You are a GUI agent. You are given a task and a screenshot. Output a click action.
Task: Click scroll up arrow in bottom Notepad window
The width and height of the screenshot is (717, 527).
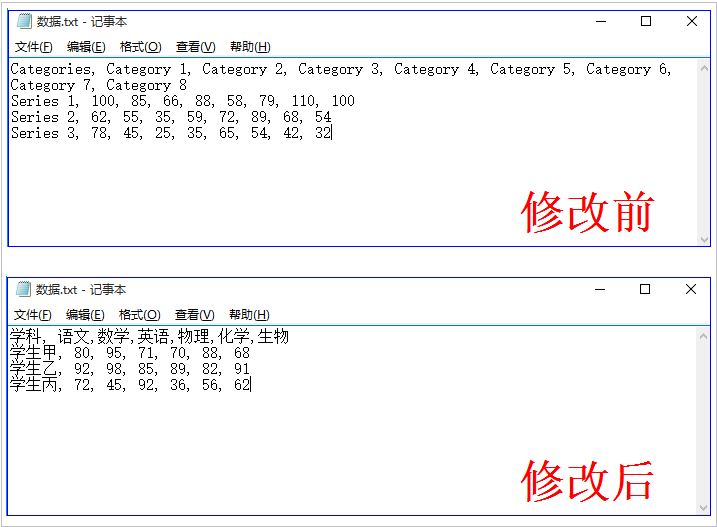(703, 337)
